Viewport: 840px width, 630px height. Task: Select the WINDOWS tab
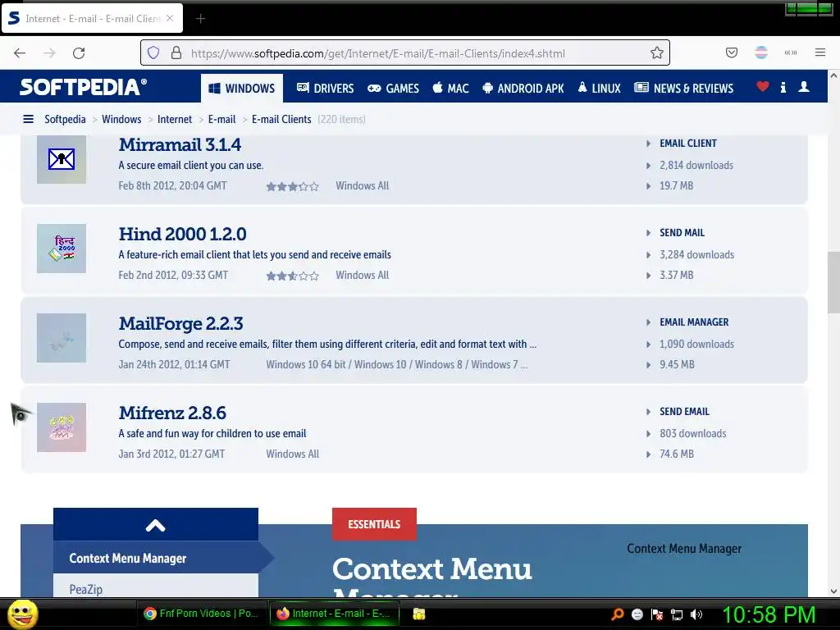click(x=242, y=88)
